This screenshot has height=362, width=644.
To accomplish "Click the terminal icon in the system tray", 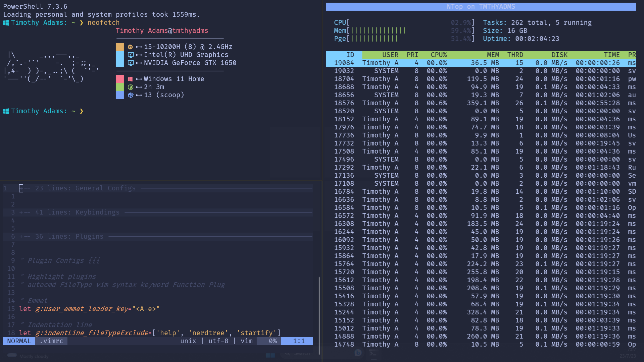I will [373, 354].
